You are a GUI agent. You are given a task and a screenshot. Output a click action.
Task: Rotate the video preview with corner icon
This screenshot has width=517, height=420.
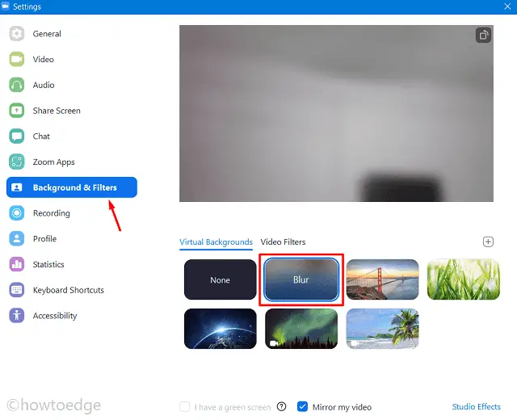pyautogui.click(x=483, y=35)
